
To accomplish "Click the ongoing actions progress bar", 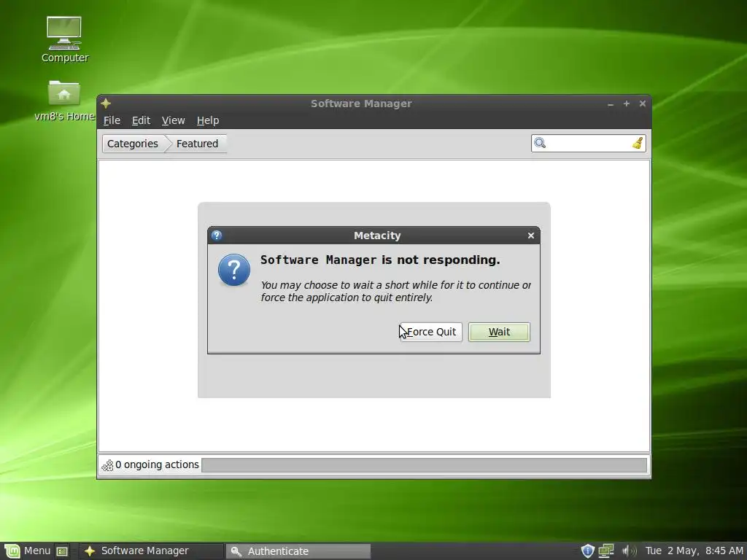I will click(x=424, y=465).
